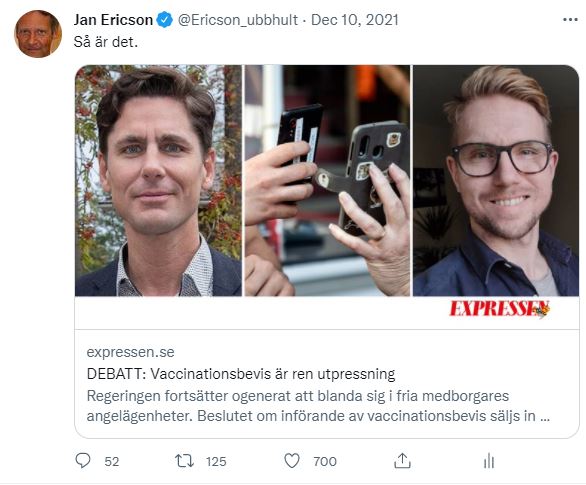Retweet this tweet via arrows icon
This screenshot has width=586, height=485.
[185, 461]
